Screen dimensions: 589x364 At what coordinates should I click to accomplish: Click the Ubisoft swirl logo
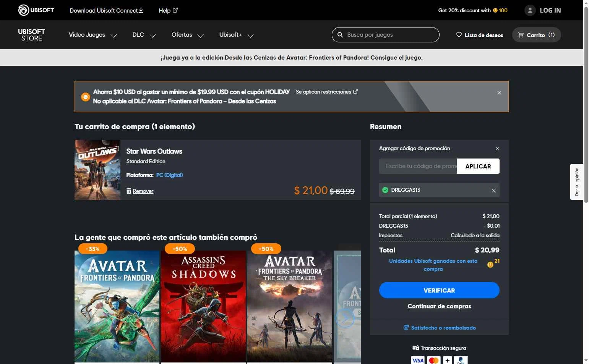click(x=24, y=10)
